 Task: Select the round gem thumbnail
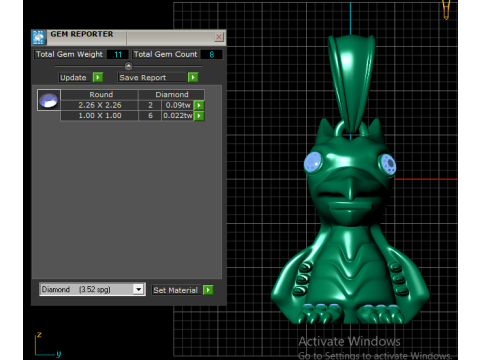coord(49,100)
